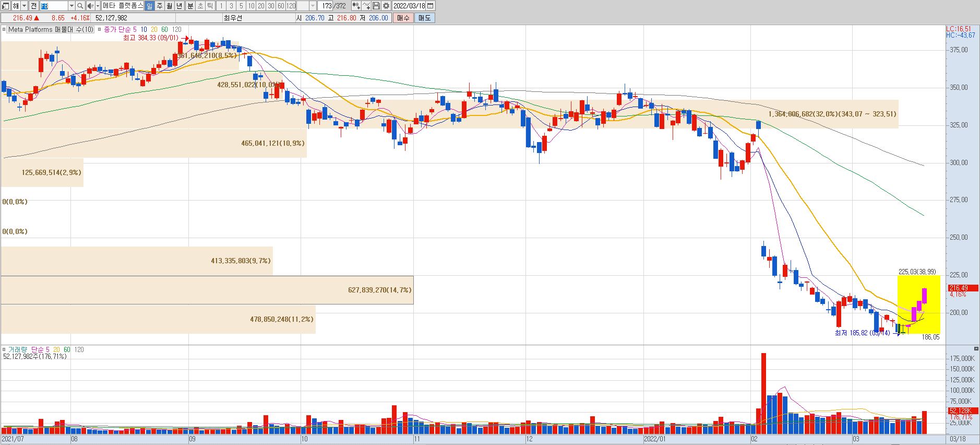Open the custom interval dropdown
This screenshot has height=445, width=980.
pos(313,6)
